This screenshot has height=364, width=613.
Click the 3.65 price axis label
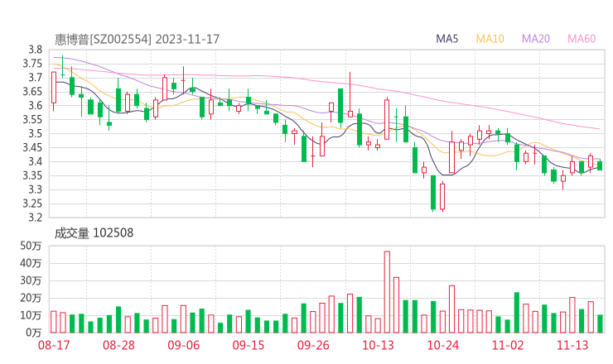pyautogui.click(x=32, y=92)
